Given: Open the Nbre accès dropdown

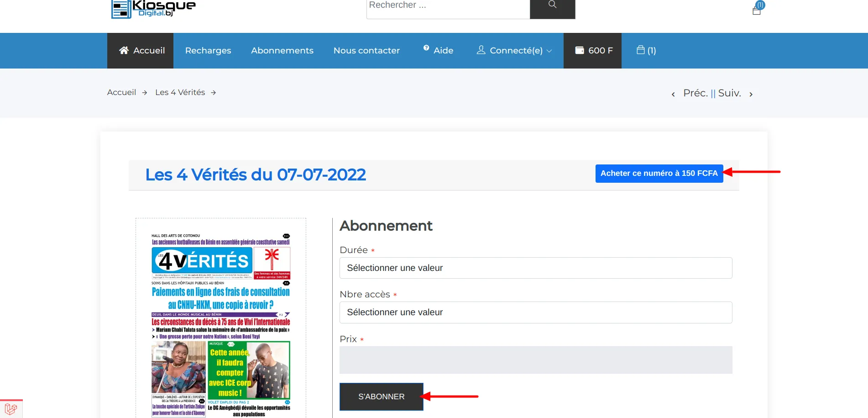Looking at the screenshot, I should pyautogui.click(x=535, y=312).
